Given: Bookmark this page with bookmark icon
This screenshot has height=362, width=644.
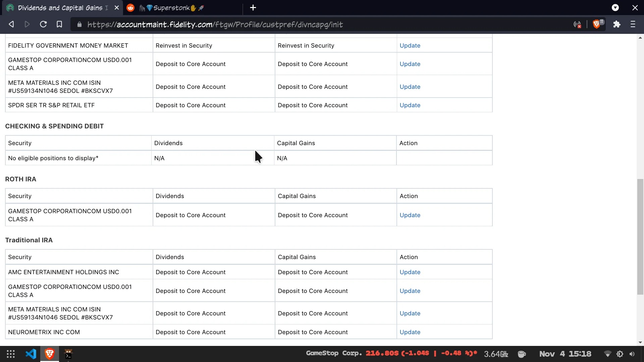Looking at the screenshot, I should 59,24.
